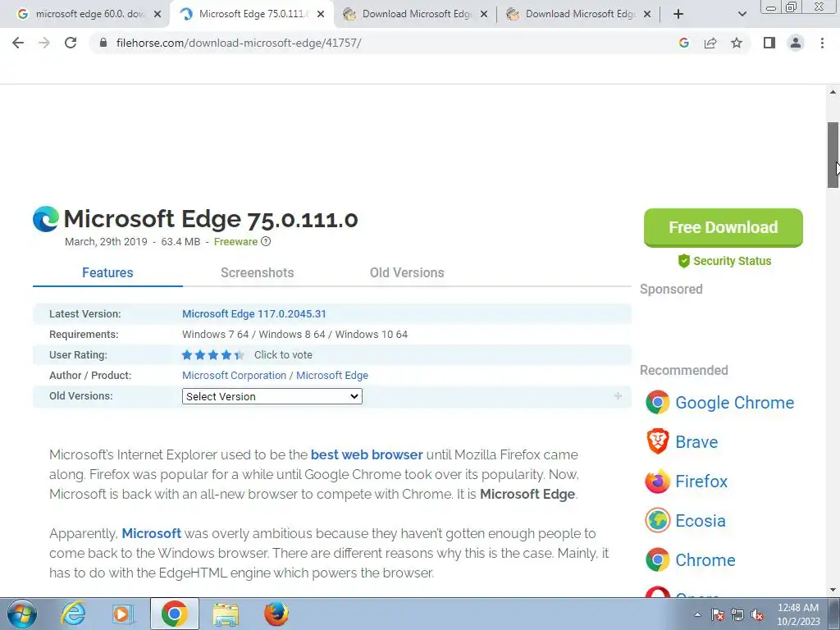The image size is (840, 630).
Task: Click the Freeware help question icon
Action: [x=266, y=242]
